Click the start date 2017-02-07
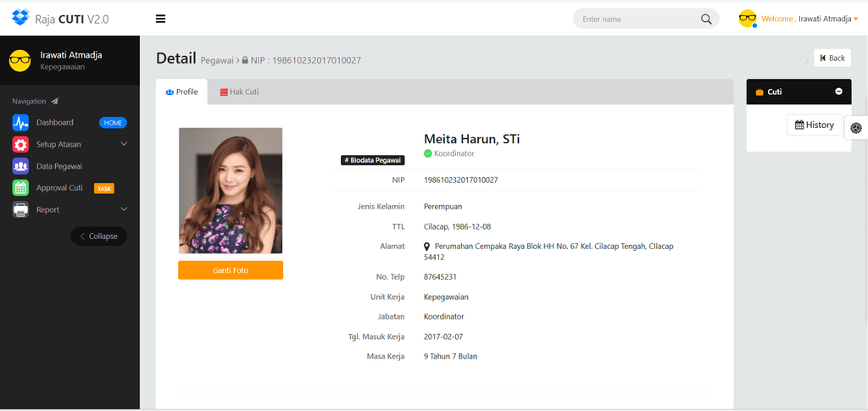 442,336
